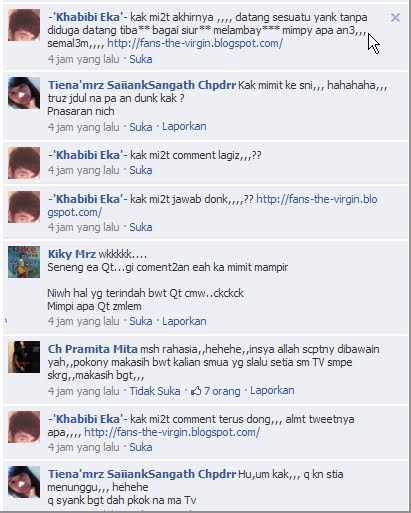Report Tiena'mrz's 'Pnasaran nich' comment
Viewport: 411px width, 513px height.
[x=184, y=126]
